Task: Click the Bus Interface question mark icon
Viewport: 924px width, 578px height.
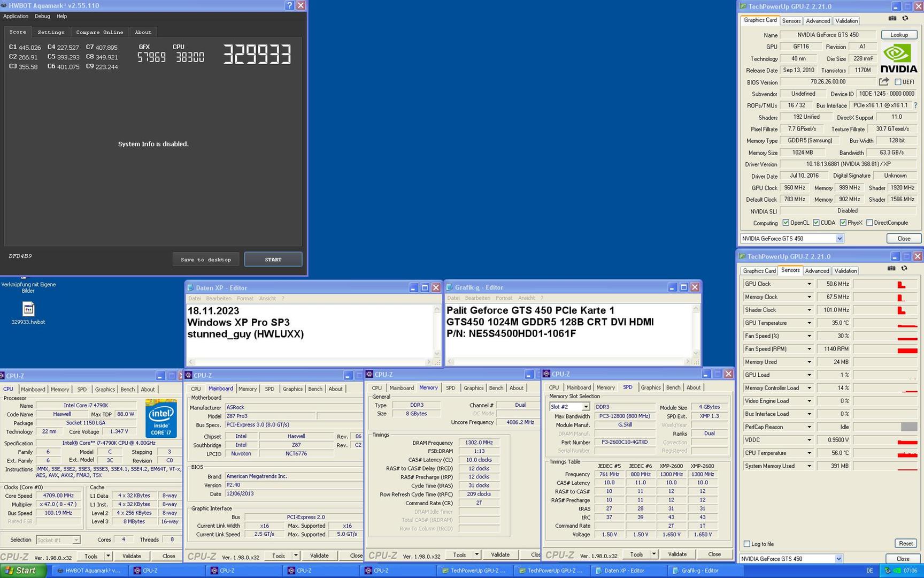Action: [915, 105]
